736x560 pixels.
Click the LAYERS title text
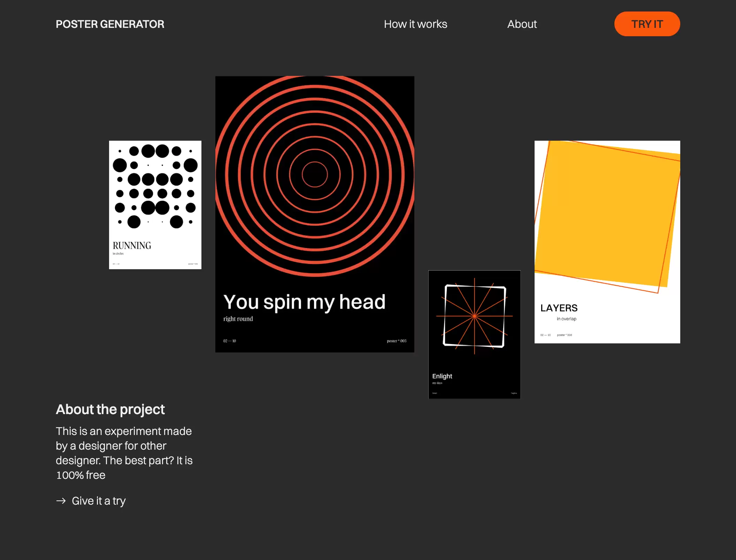click(559, 308)
